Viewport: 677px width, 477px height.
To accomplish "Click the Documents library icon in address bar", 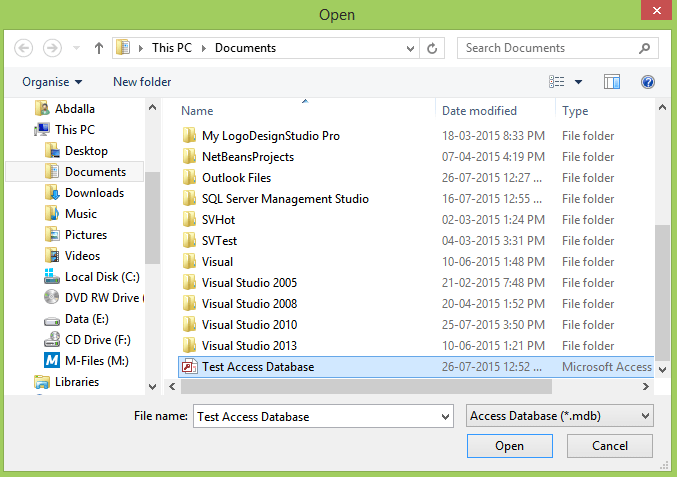I will [x=123, y=47].
